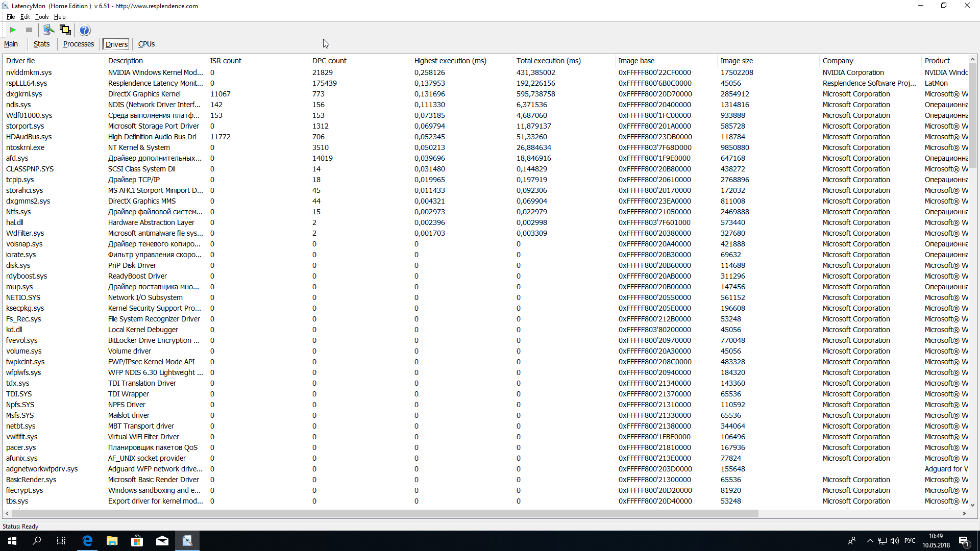Open Microsoft Edge from the taskbar
The width and height of the screenshot is (980, 551).
(87, 541)
